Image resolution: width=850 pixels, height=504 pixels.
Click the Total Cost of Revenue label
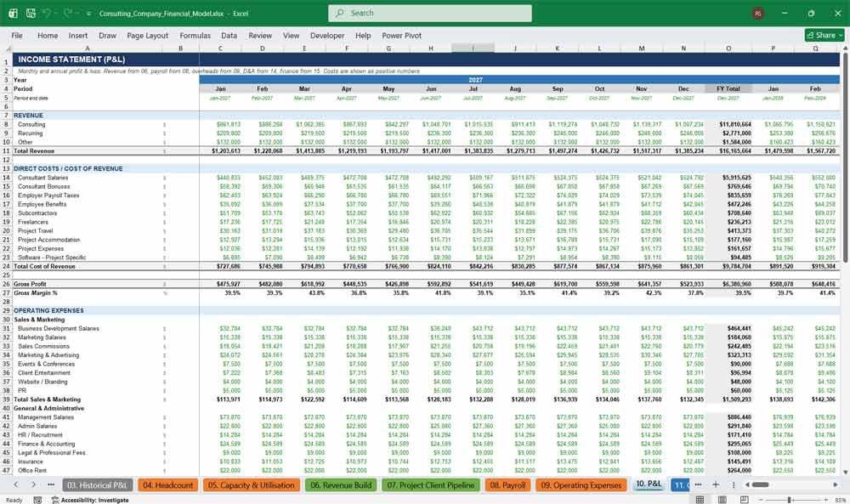pos(44,266)
